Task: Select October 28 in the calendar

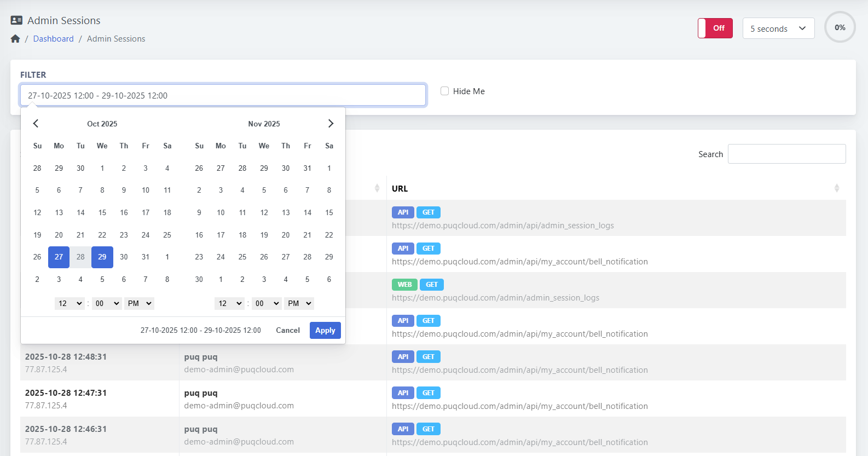Action: tap(80, 257)
